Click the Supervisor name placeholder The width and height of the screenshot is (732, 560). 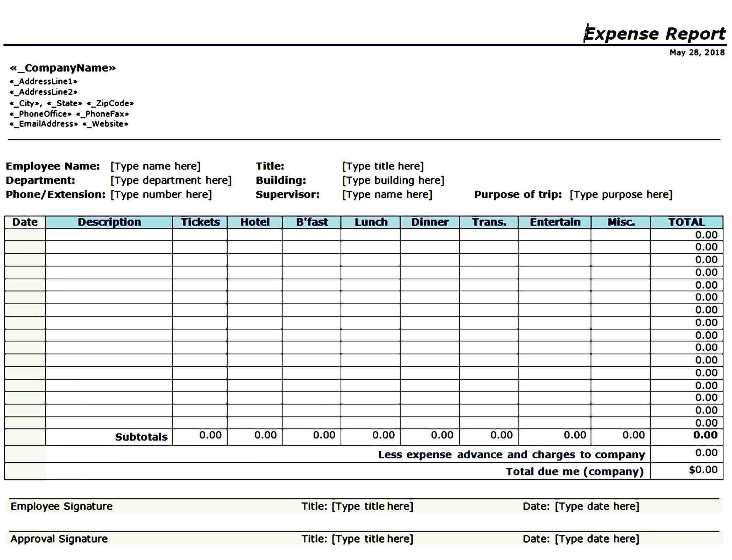coord(387,194)
